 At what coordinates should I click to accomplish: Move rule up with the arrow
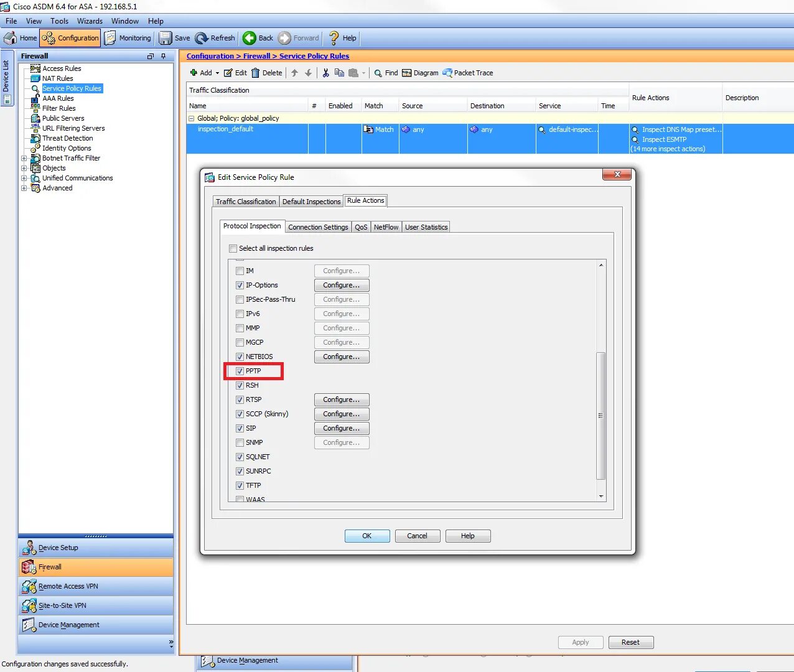pyautogui.click(x=294, y=73)
